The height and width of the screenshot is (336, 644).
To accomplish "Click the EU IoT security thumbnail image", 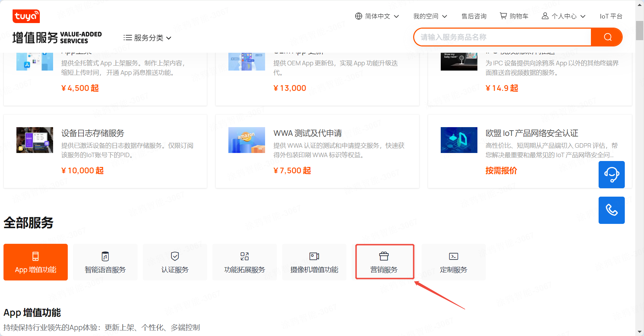I will tap(459, 140).
